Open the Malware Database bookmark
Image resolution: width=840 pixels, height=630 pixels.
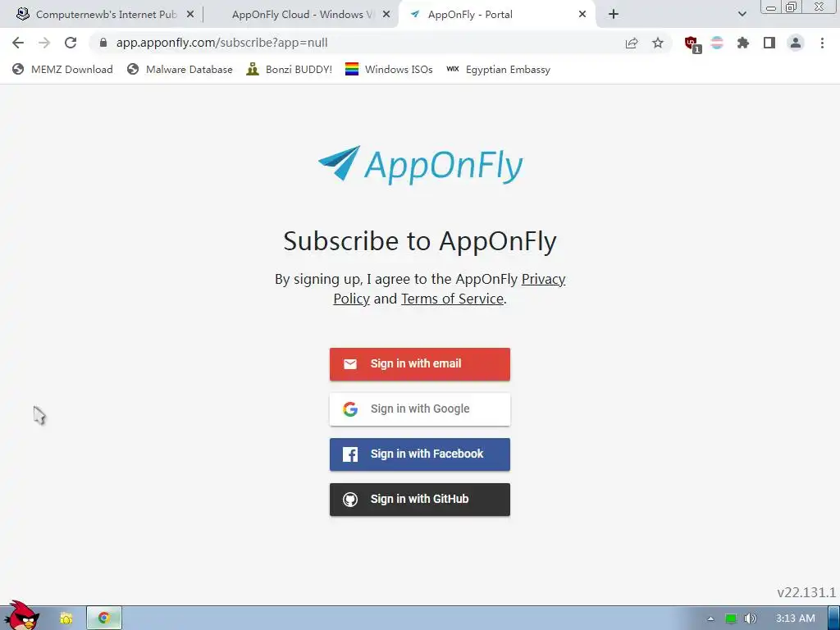pos(180,69)
